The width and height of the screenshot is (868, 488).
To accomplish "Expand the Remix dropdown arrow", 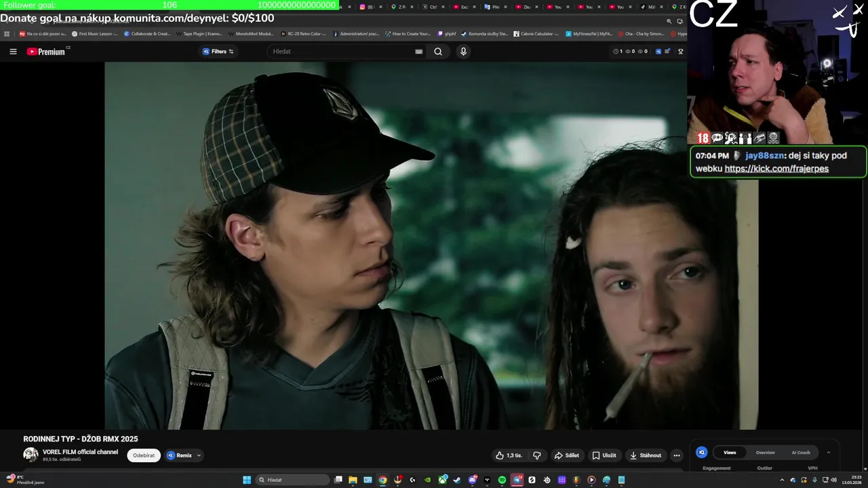I will [199, 455].
